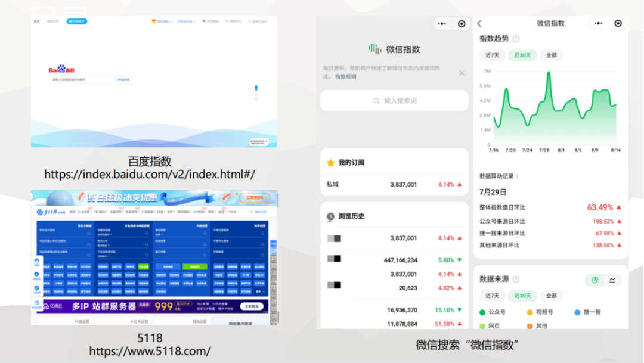This screenshot has height=363, width=644.
Task: Select 近30天 under 指数趋势
Action: [522, 55]
